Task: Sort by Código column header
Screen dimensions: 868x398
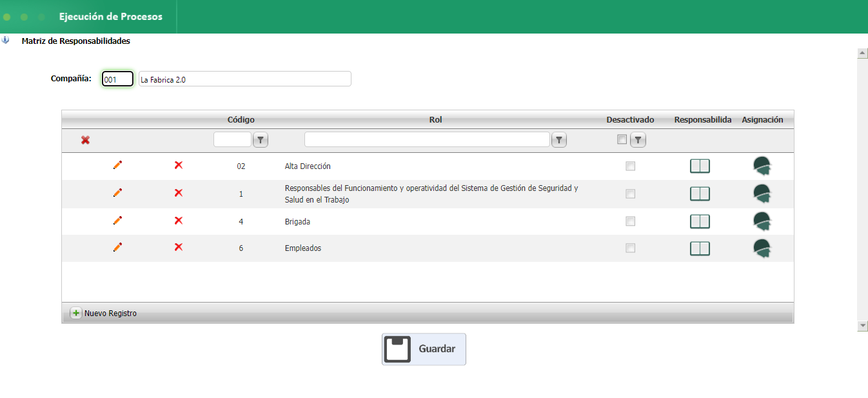Action: click(x=241, y=119)
